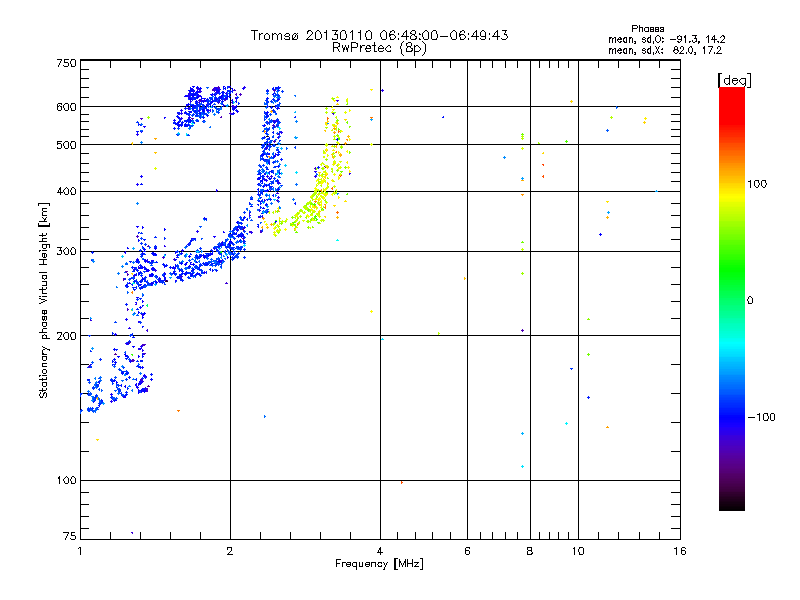
Task: Click the '[deg]' colorbar unit label
Action: click(734, 80)
